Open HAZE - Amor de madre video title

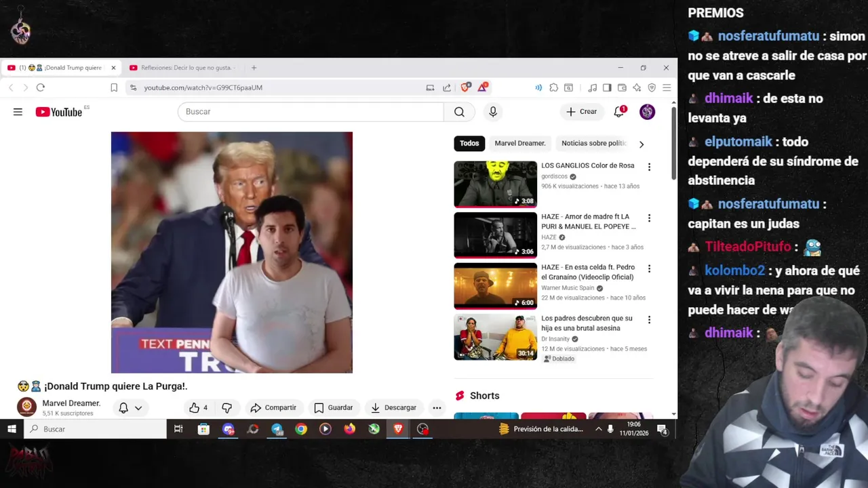coord(589,221)
